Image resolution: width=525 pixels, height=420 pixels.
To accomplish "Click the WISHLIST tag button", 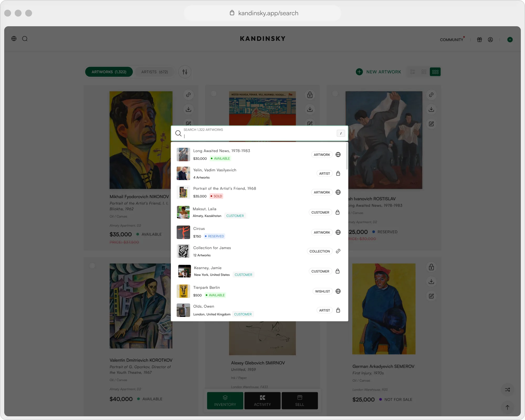I will 322,291.
